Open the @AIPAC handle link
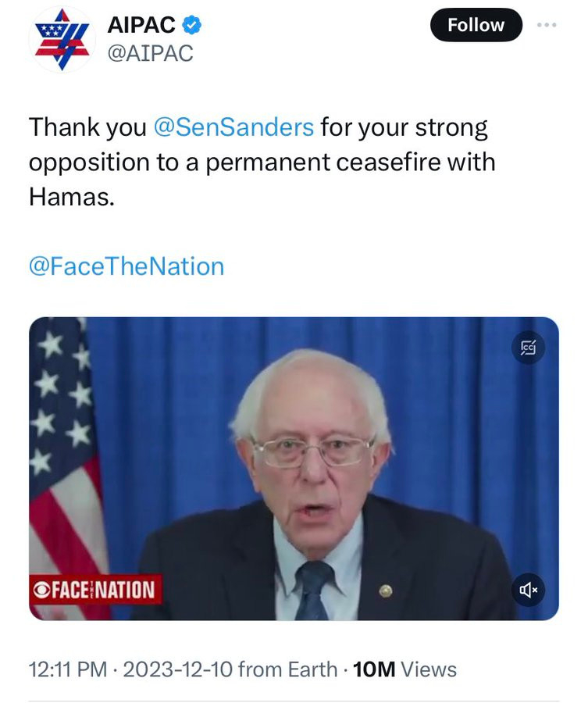This screenshot has width=588, height=703. [150, 53]
